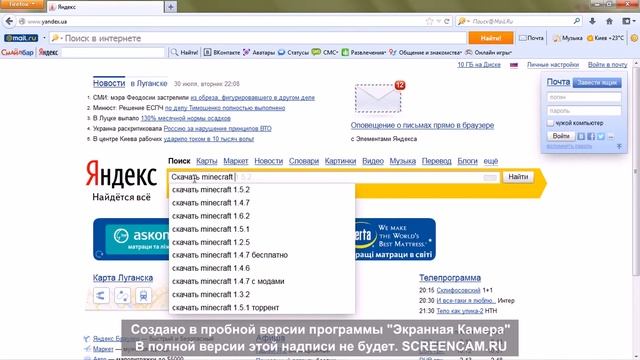Viewport: 640px width, 360px height.
Task: Click the traffic icon under Карта Луганска
Action: click(x=101, y=296)
